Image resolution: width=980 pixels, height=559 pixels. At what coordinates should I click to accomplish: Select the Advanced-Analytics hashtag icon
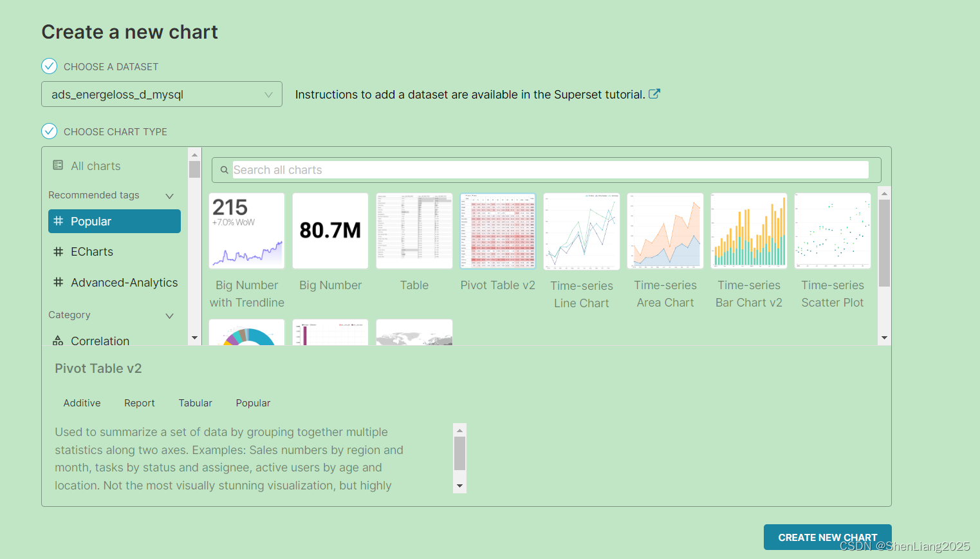(59, 282)
